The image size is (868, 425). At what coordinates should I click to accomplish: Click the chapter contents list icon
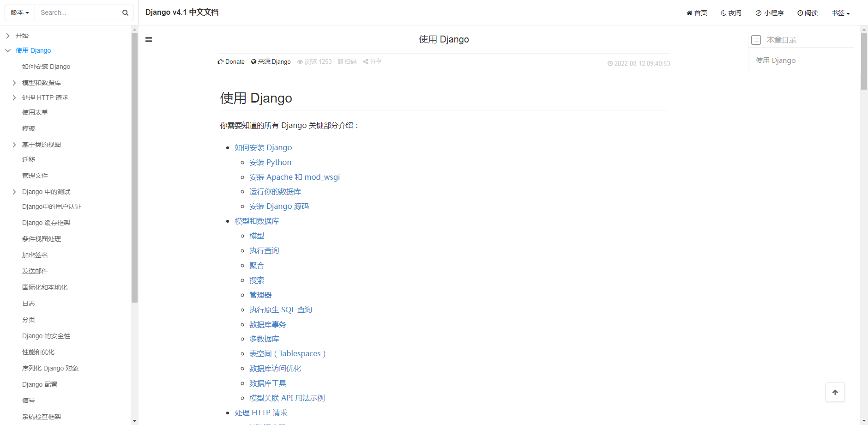point(756,40)
